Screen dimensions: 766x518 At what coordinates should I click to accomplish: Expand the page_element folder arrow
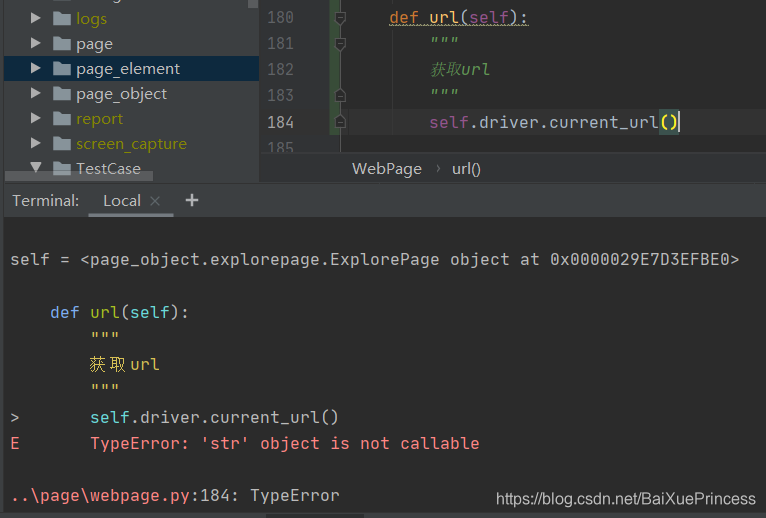point(35,68)
